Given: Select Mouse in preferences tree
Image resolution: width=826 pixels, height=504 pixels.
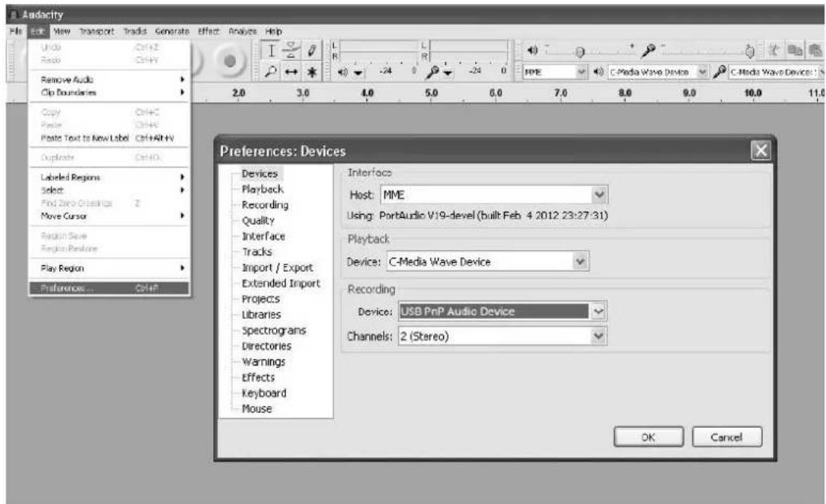Looking at the screenshot, I should point(256,409).
